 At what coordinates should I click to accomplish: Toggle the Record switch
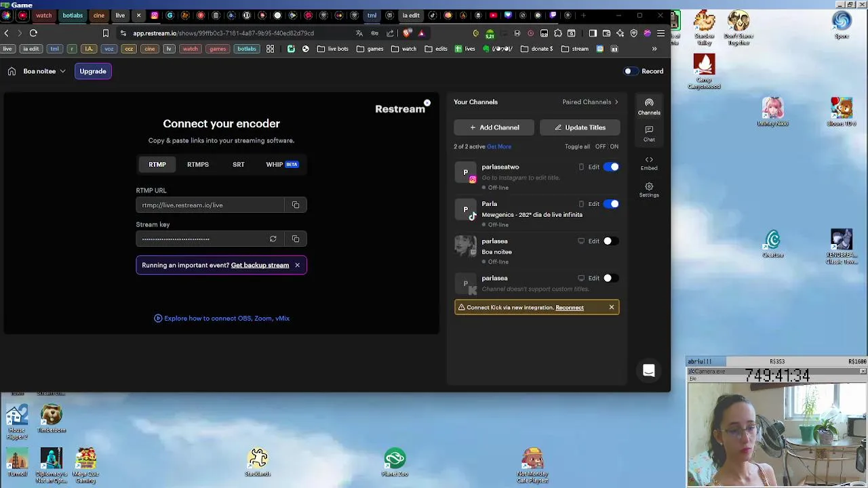(631, 71)
